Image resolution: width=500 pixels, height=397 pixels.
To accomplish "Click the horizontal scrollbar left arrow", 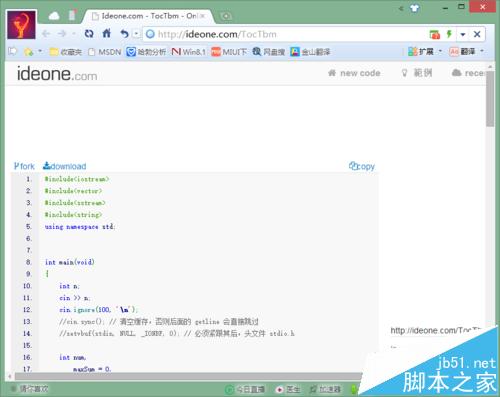I will 10,377.
